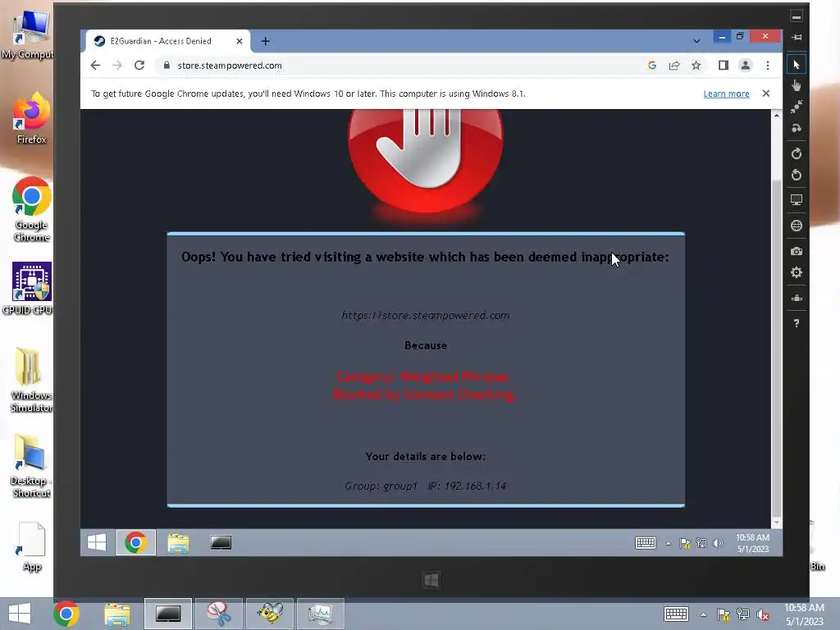Open the Chrome profile avatar menu
The height and width of the screenshot is (630, 840).
745,66
